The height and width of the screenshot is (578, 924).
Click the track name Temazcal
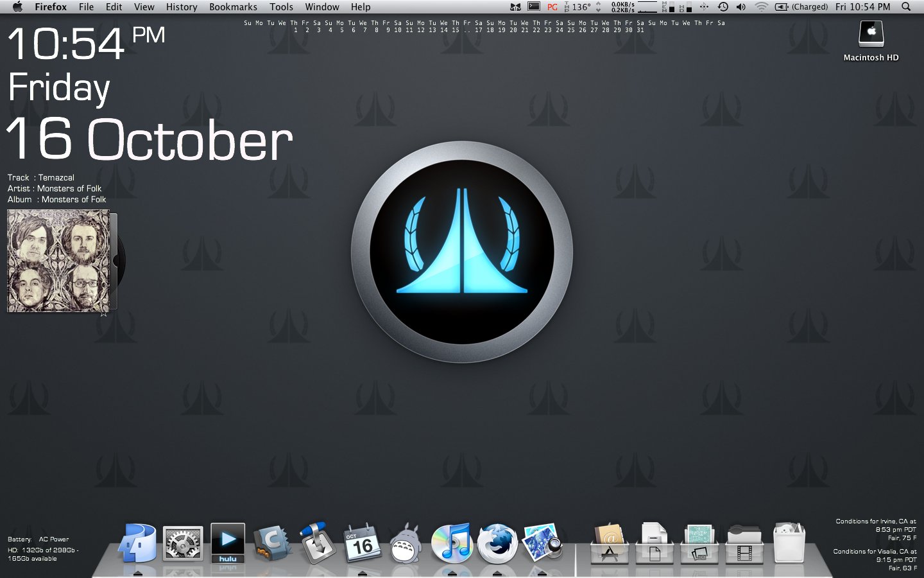click(x=56, y=177)
